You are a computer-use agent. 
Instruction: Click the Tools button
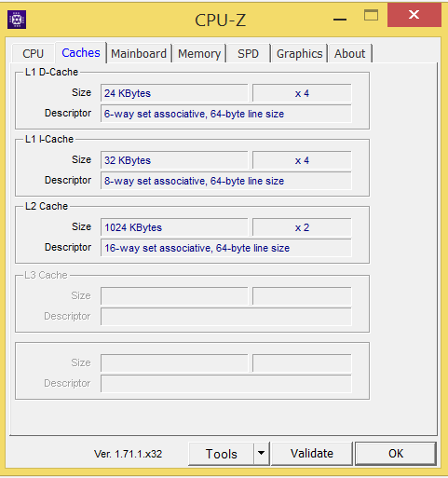(221, 454)
